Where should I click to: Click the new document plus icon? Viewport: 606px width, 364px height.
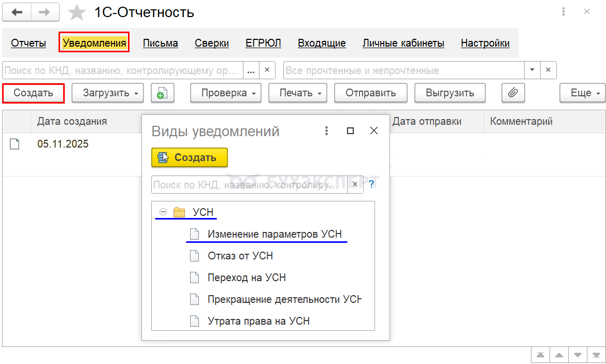tap(162, 93)
